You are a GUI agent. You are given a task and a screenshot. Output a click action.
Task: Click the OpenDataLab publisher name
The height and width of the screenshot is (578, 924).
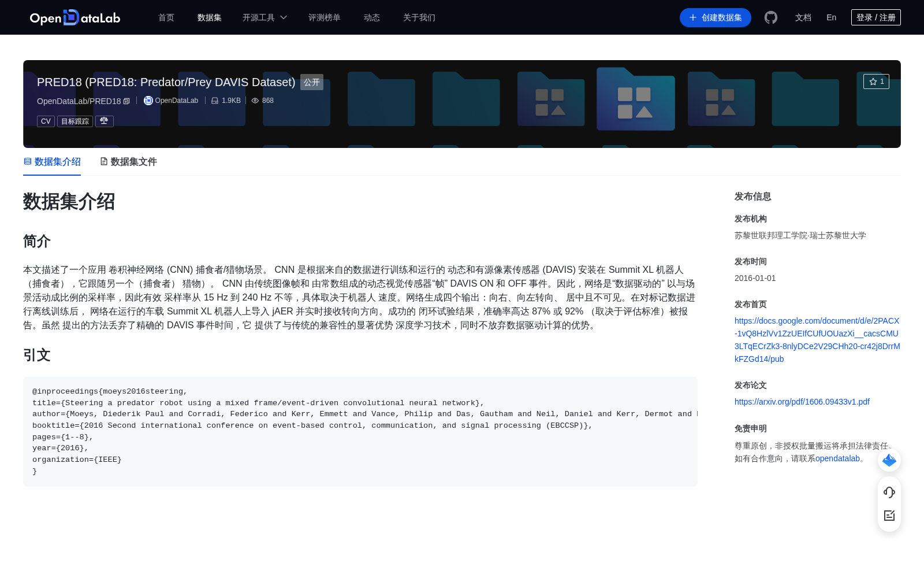177,101
